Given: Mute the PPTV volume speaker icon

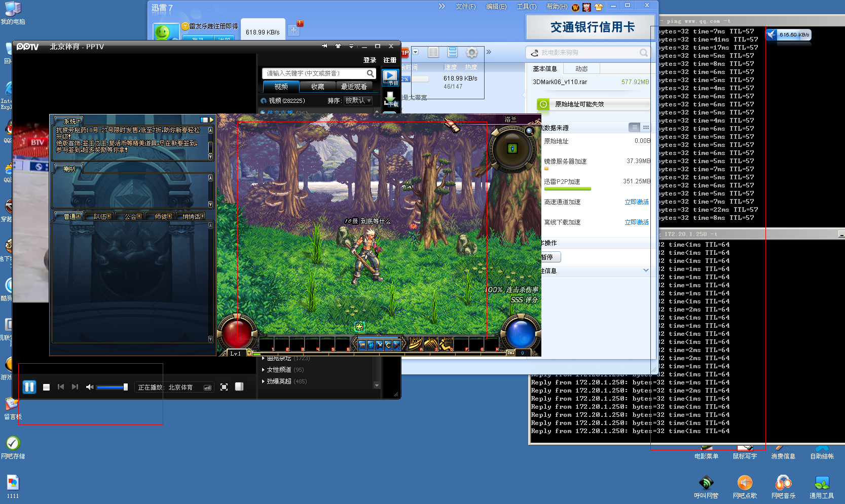Looking at the screenshot, I should [90, 387].
